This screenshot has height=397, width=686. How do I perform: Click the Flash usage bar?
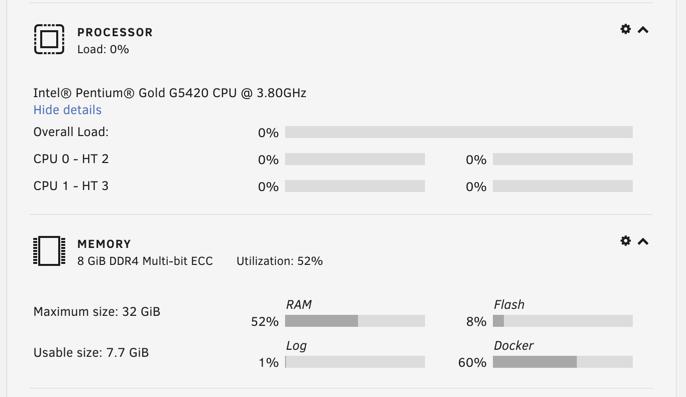pos(563,321)
